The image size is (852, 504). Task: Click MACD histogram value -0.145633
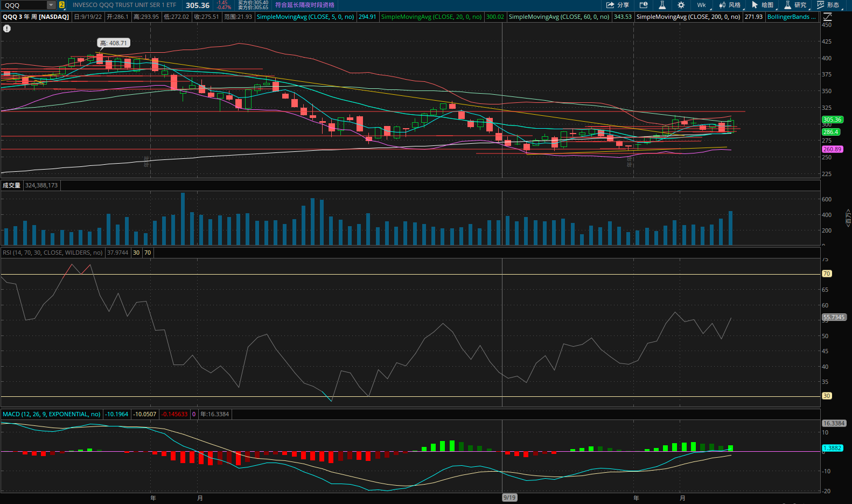175,414
